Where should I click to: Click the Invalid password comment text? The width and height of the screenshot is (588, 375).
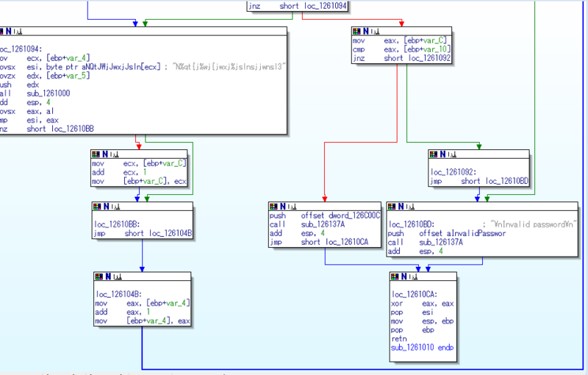click(x=534, y=224)
